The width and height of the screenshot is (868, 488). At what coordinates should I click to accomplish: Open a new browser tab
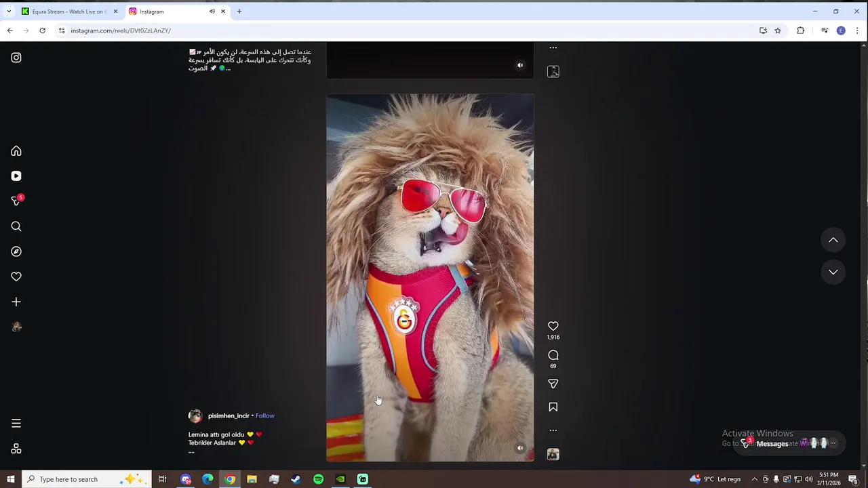(x=239, y=12)
